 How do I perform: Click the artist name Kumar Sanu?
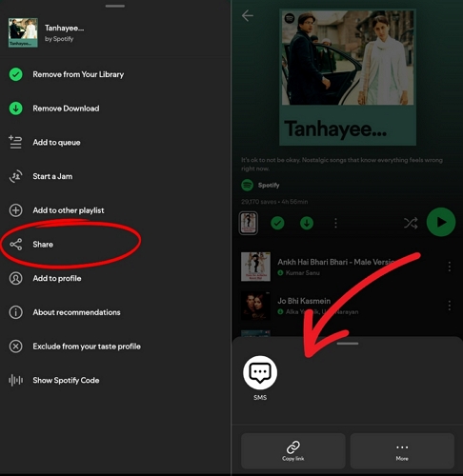click(303, 273)
